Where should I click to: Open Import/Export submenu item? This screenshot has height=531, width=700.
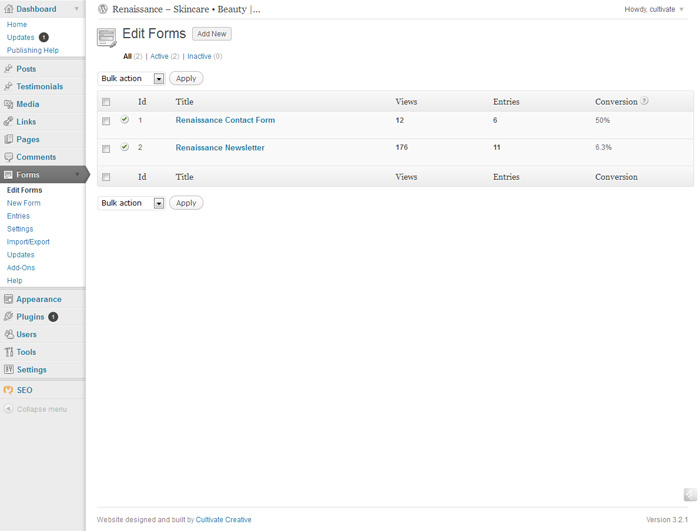click(x=28, y=242)
